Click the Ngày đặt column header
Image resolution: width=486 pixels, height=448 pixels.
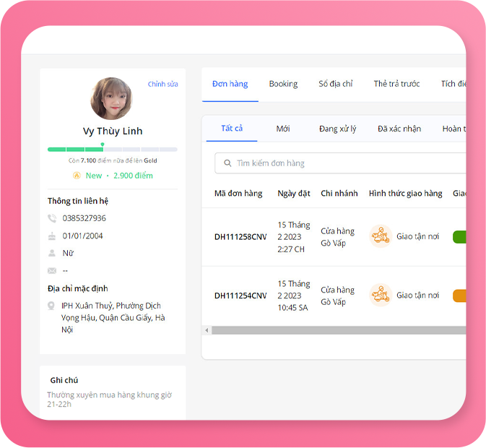coord(294,194)
